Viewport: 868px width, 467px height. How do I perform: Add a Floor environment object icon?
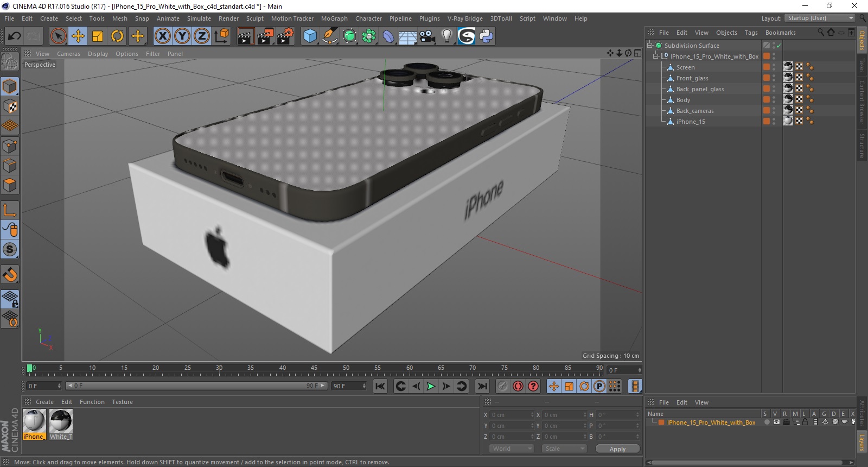[408, 36]
